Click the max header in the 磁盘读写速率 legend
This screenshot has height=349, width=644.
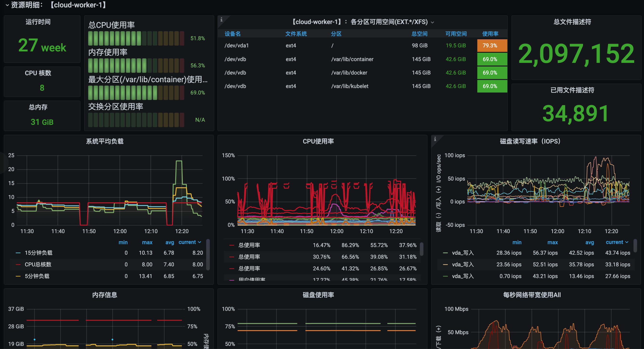coord(552,242)
